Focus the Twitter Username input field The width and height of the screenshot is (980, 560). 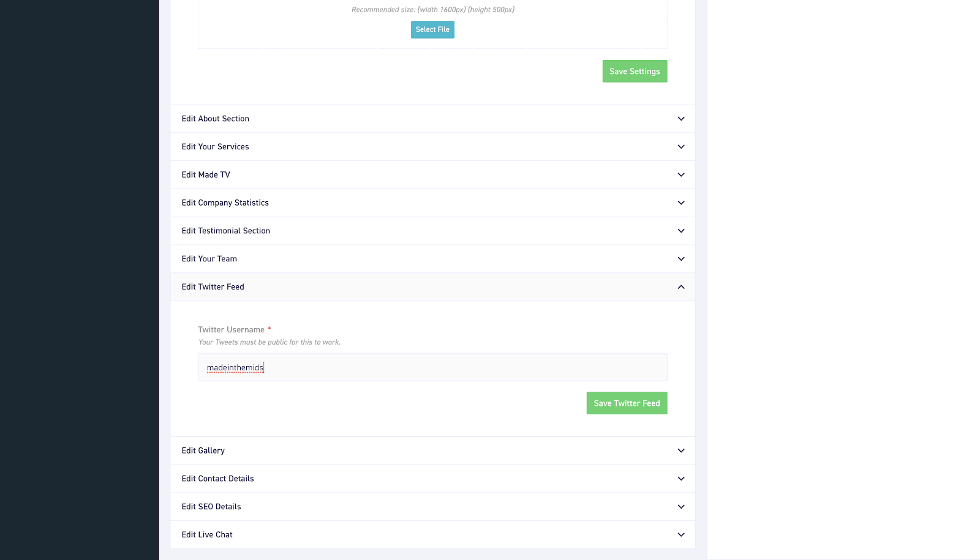(432, 367)
